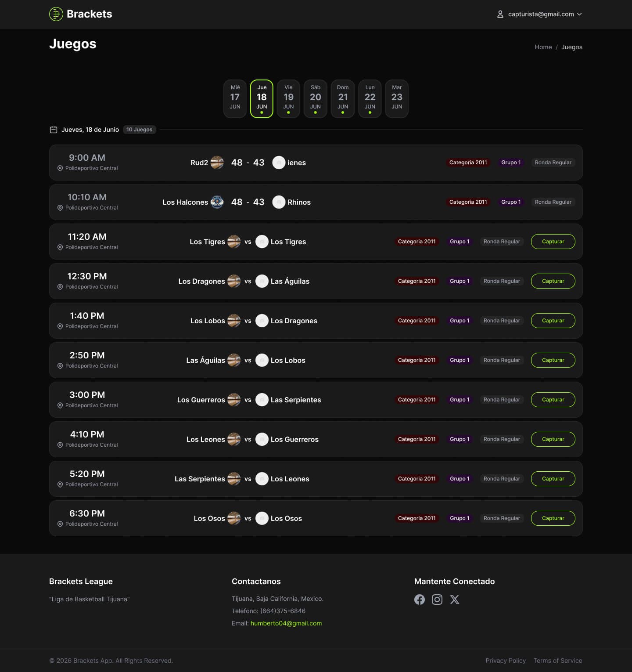Open capturista@gmail.com account dropdown
Viewport: 632px width, 672px height.
click(539, 14)
